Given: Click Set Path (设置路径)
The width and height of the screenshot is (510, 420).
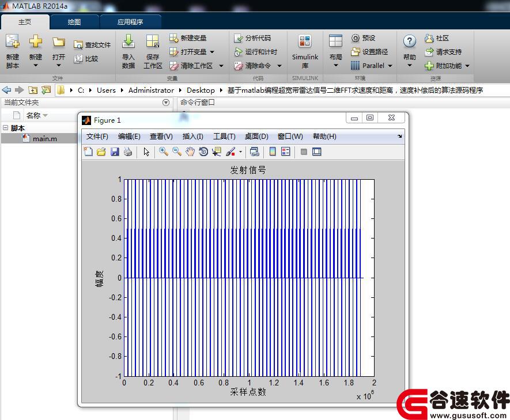Looking at the screenshot, I should (x=369, y=52).
